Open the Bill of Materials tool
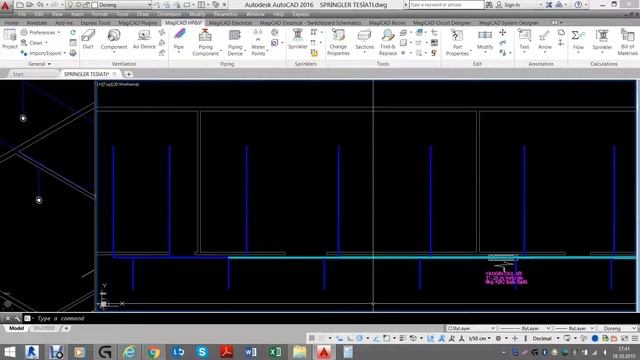This screenshot has height=360, width=640. [627, 42]
